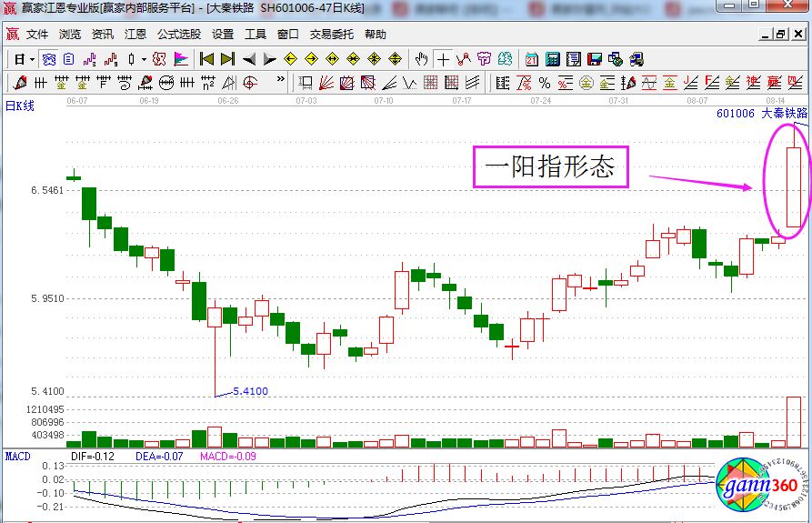
Task: Click the pink flag icon
Action: (x=181, y=59)
